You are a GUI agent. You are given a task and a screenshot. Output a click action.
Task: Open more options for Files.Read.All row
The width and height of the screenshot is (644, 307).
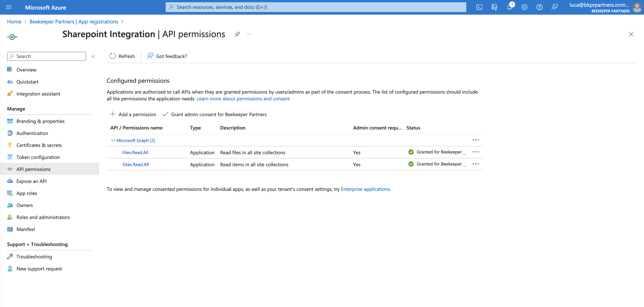point(475,152)
